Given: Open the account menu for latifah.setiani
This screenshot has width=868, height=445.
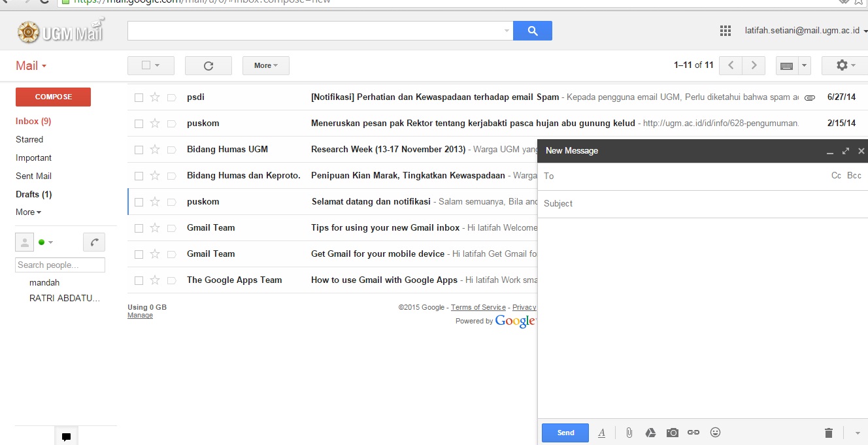Looking at the screenshot, I should tap(805, 31).
